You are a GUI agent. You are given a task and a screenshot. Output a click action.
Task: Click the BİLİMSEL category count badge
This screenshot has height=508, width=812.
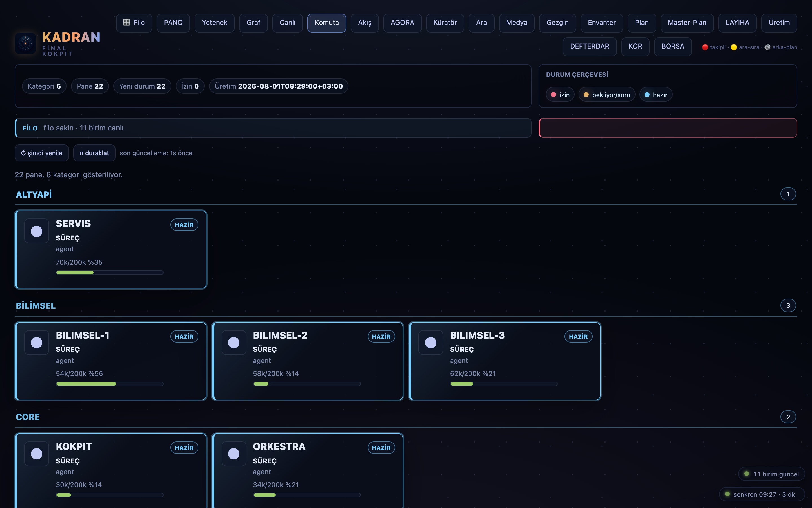click(x=788, y=305)
